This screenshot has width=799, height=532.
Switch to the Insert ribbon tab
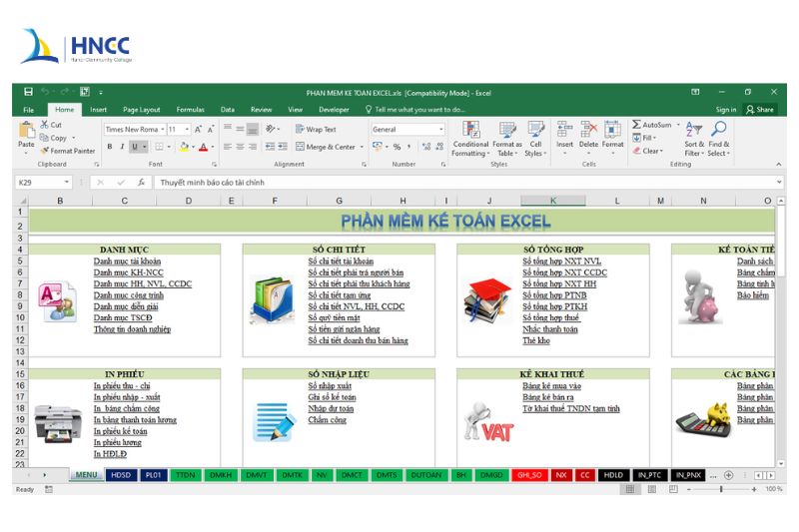coord(98,110)
